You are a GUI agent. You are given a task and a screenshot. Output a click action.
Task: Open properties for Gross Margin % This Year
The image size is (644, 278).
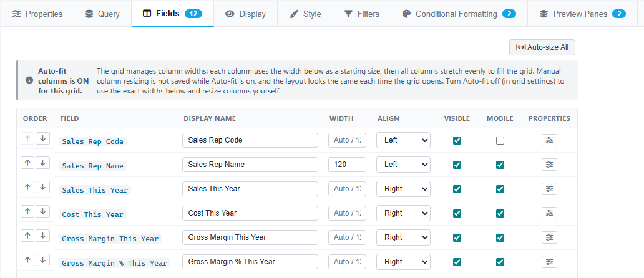tap(549, 262)
